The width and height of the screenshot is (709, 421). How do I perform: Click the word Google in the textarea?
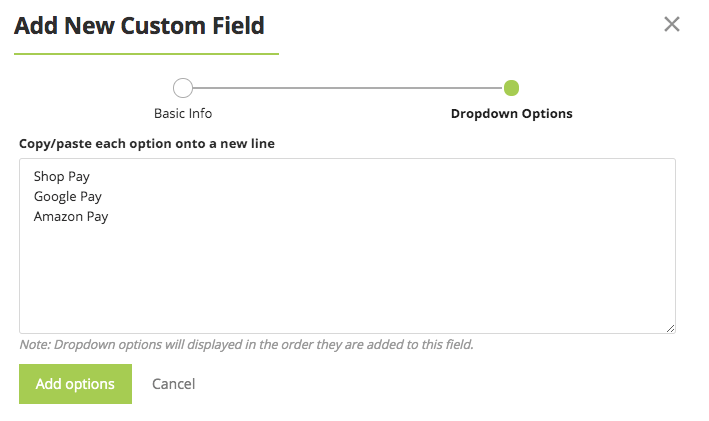coord(56,196)
